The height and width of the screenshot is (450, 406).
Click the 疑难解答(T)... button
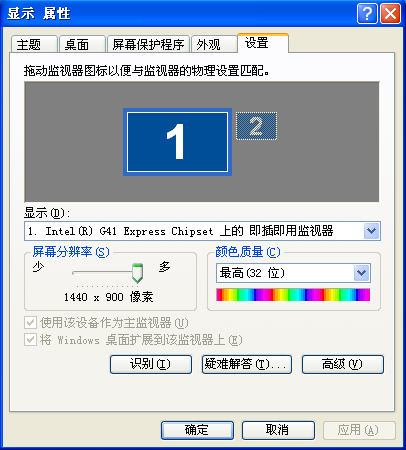[247, 364]
